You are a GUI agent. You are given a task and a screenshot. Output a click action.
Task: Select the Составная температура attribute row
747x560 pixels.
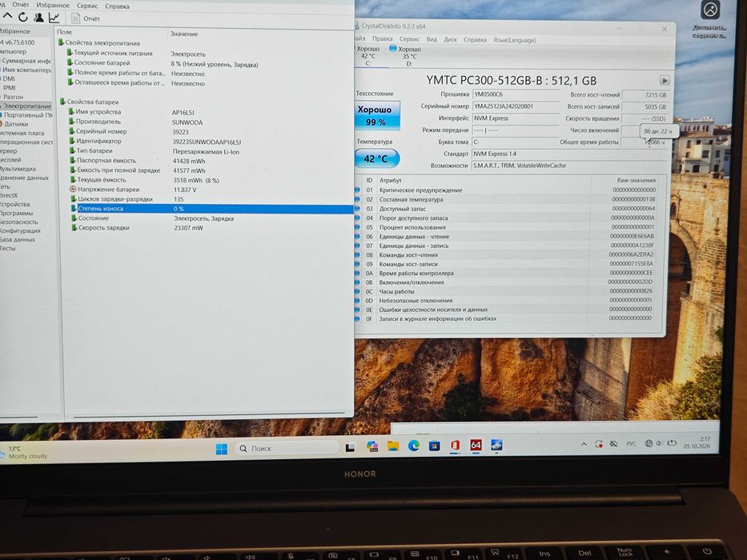(x=508, y=199)
